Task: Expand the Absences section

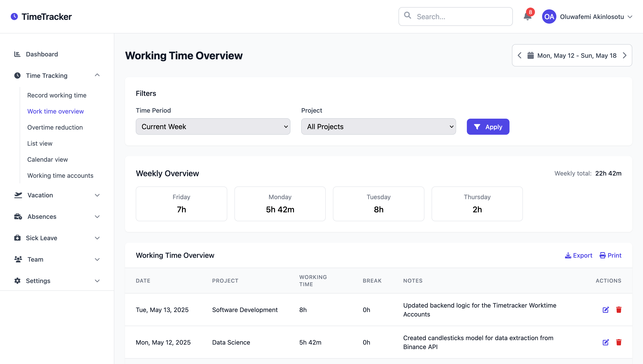Action: click(x=97, y=217)
